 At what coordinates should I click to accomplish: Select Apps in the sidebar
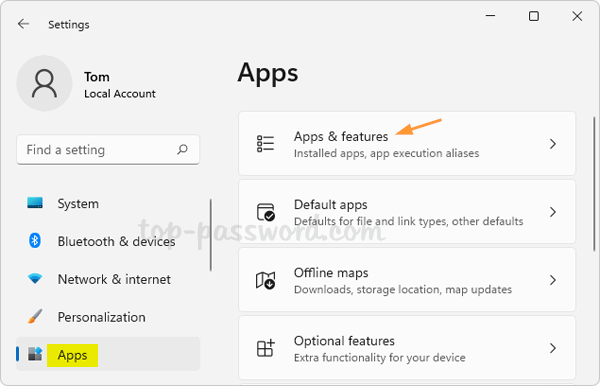(x=108, y=354)
